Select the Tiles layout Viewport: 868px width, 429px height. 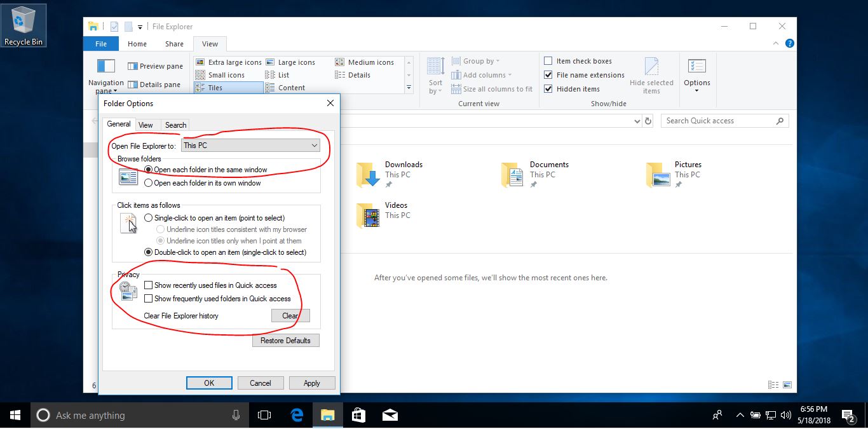coord(229,88)
